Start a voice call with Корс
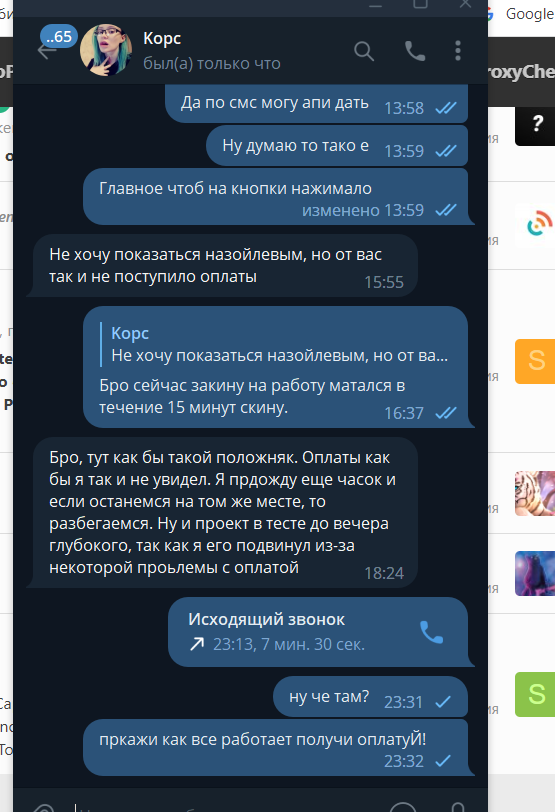 [415, 51]
